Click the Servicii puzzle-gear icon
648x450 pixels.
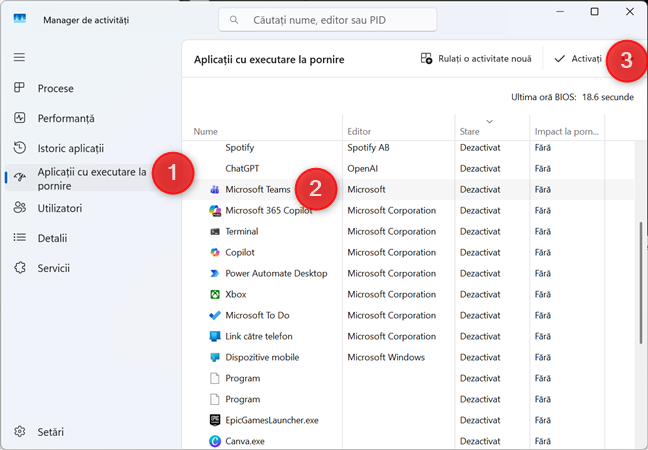click(x=19, y=268)
